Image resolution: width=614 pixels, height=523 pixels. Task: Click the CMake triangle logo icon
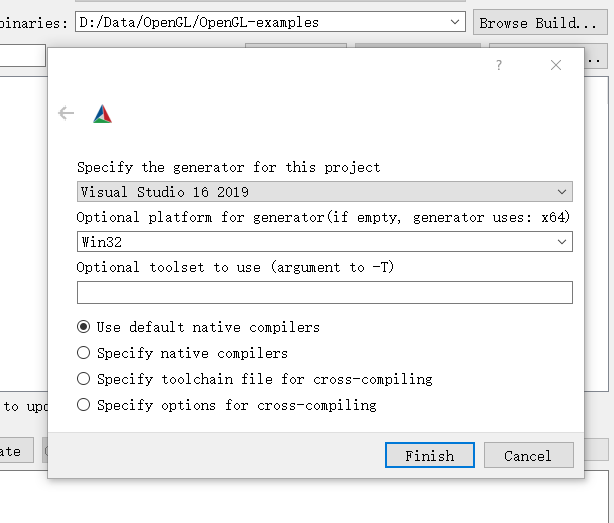pyautogui.click(x=102, y=114)
